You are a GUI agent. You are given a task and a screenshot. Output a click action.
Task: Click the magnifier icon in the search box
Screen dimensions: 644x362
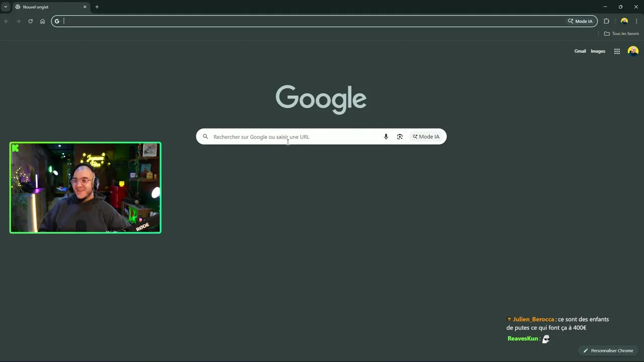[205, 136]
